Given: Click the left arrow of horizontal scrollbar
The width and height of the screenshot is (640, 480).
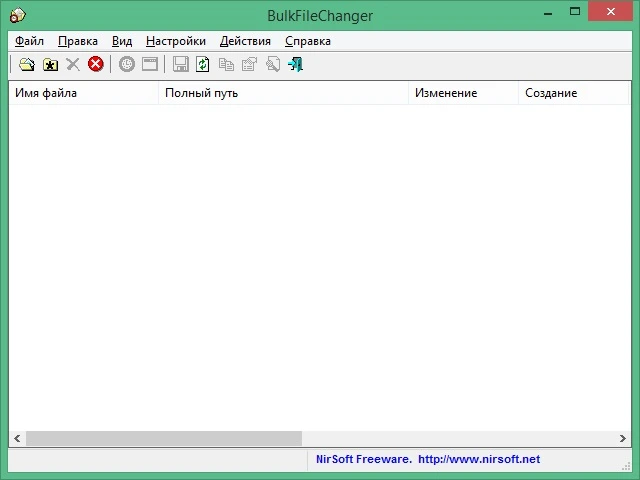Looking at the screenshot, I should click(x=17, y=438).
